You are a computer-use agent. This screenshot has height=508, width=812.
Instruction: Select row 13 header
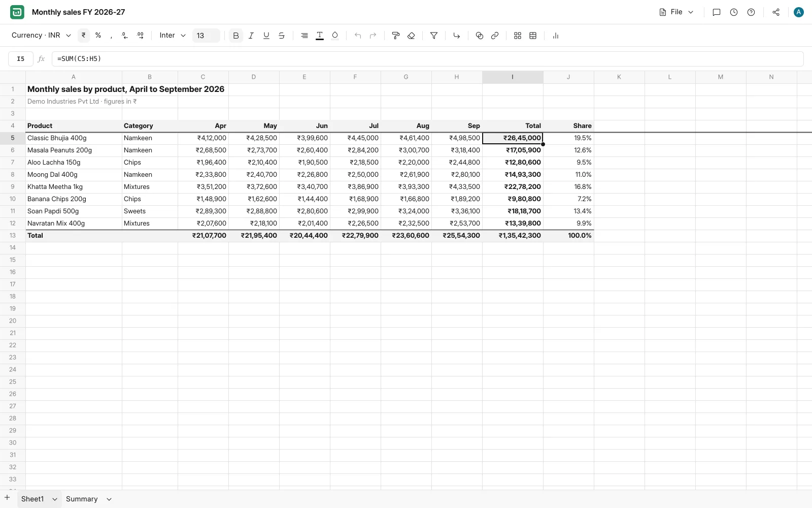(x=13, y=236)
